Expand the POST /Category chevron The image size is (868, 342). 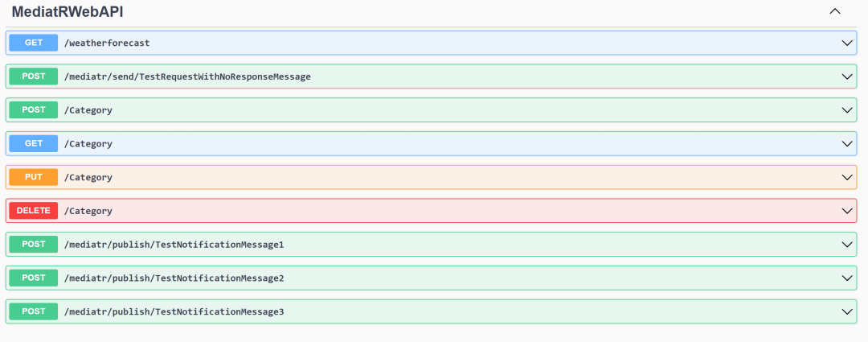click(847, 109)
